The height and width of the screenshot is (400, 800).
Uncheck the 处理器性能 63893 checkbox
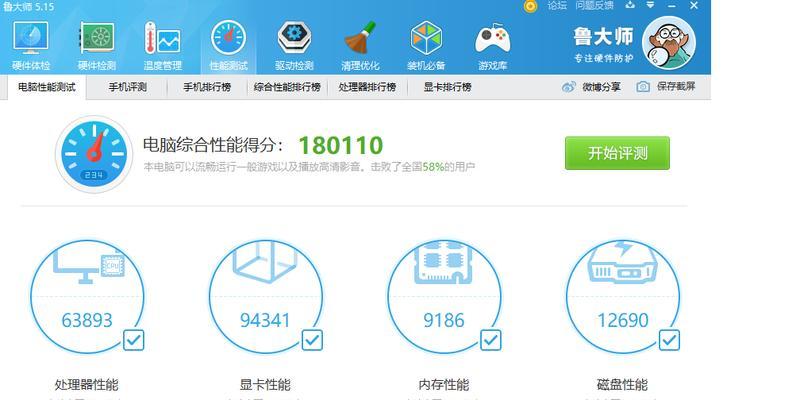[134, 340]
